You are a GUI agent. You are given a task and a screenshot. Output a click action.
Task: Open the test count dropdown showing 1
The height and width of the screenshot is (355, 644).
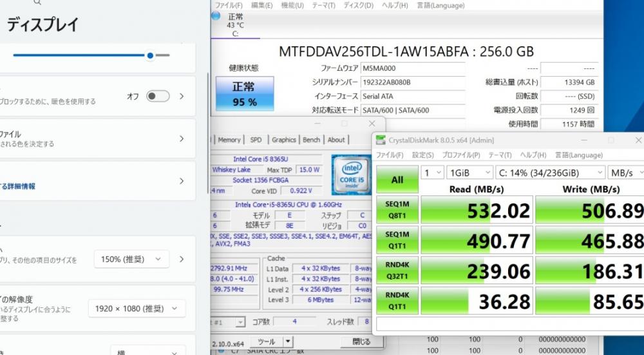pos(432,173)
